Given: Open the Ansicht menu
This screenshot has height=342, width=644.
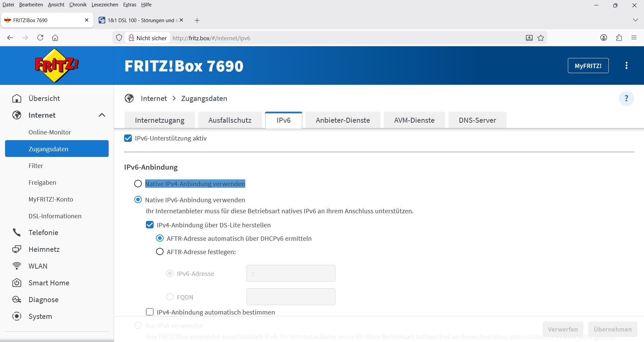Looking at the screenshot, I should point(56,5).
